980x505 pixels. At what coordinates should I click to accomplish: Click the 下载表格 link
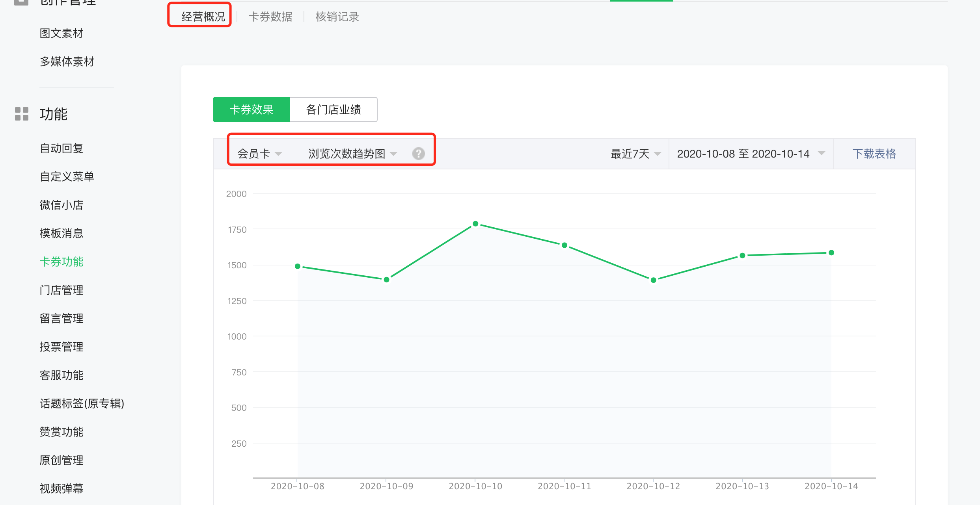(874, 154)
